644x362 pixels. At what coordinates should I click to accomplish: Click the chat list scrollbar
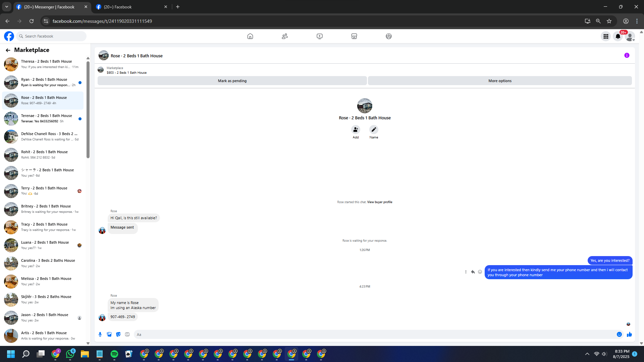coord(88,109)
